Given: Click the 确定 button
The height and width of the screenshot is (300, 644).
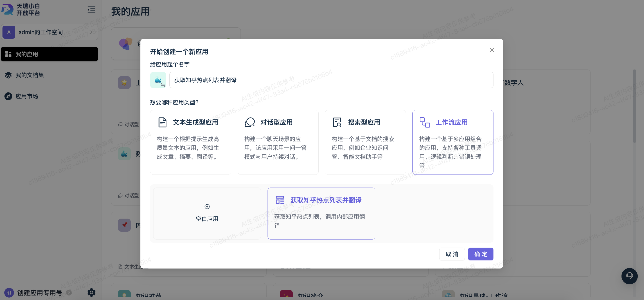Looking at the screenshot, I should pos(480,254).
